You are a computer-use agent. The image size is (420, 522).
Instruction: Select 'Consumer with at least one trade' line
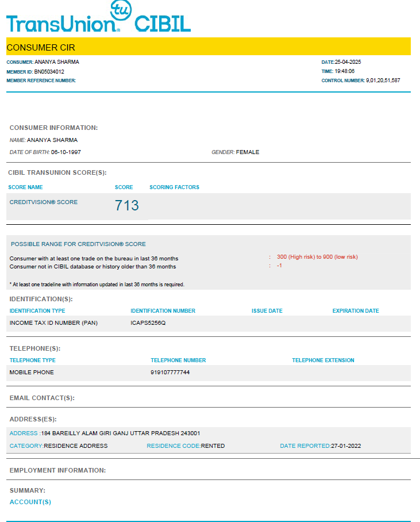[94, 259]
